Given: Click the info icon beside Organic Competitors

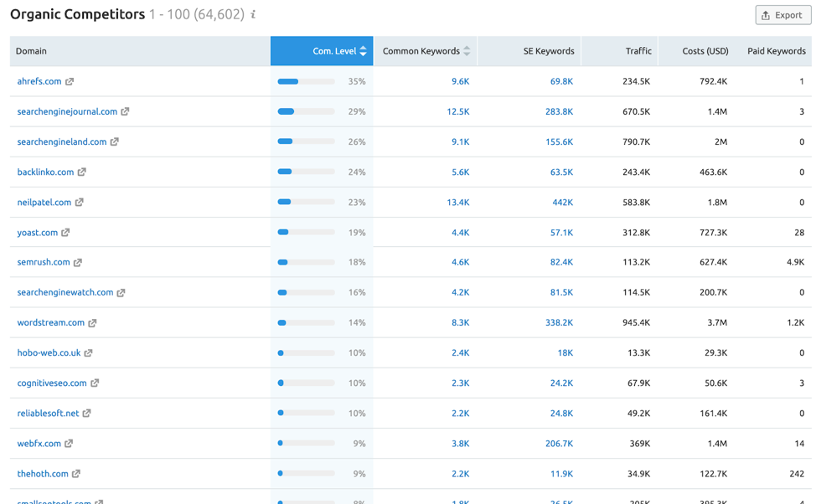Looking at the screenshot, I should coord(253,14).
